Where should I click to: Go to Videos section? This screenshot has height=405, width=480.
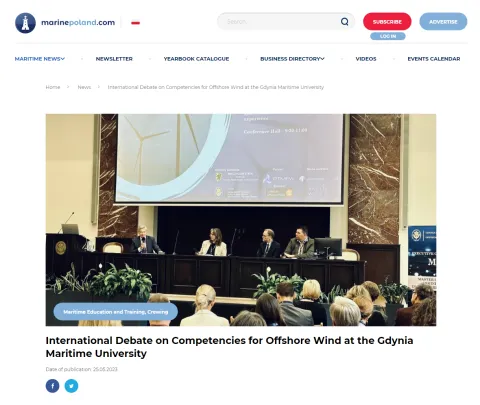366,59
